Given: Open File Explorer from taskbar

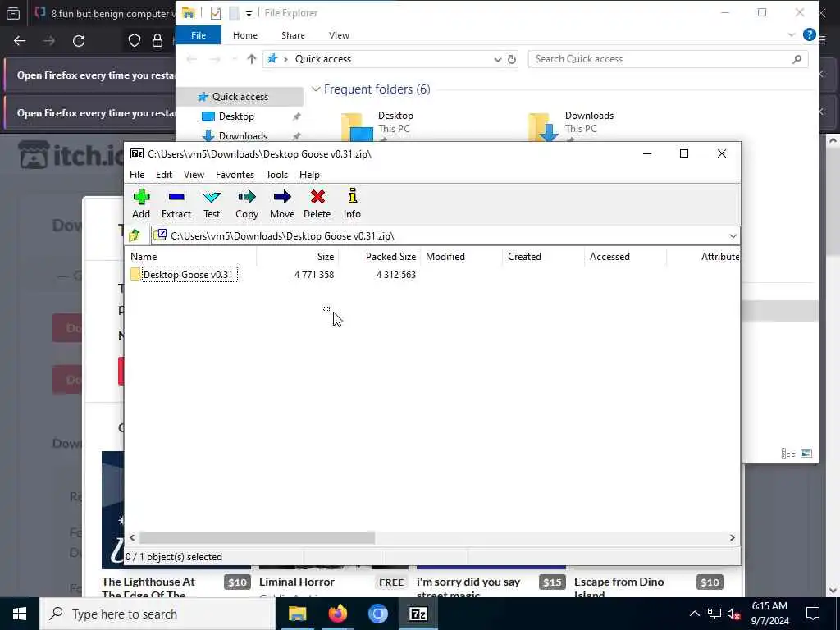Looking at the screenshot, I should point(297,614).
